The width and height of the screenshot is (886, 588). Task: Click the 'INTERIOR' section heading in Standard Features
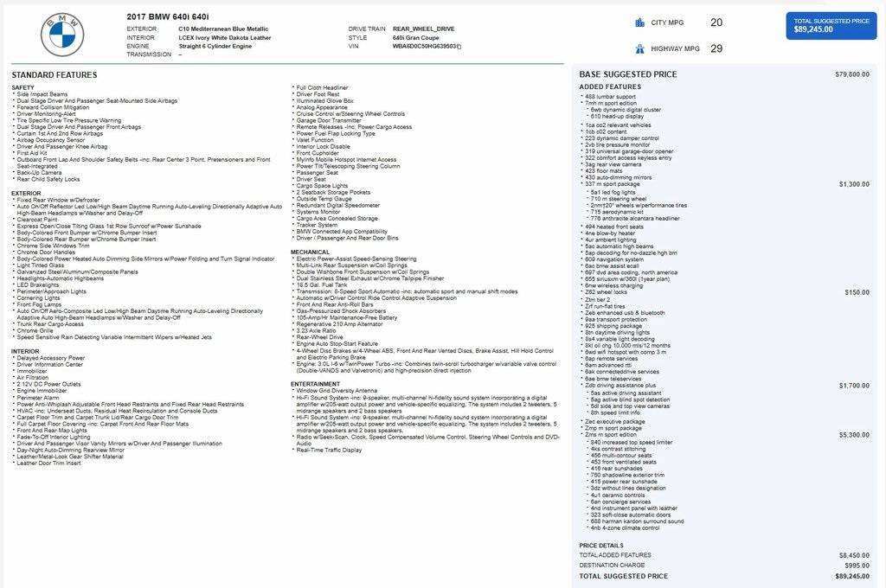(x=25, y=351)
